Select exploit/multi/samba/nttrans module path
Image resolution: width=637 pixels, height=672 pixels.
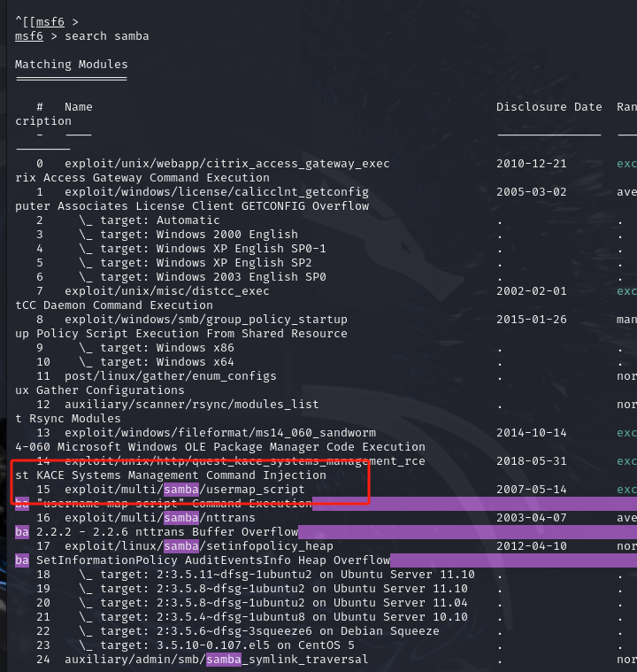pos(160,517)
